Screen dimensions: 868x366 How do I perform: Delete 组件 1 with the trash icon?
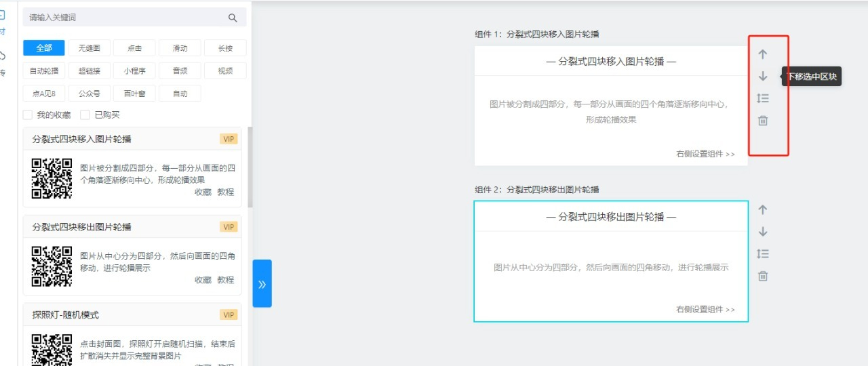click(x=763, y=121)
